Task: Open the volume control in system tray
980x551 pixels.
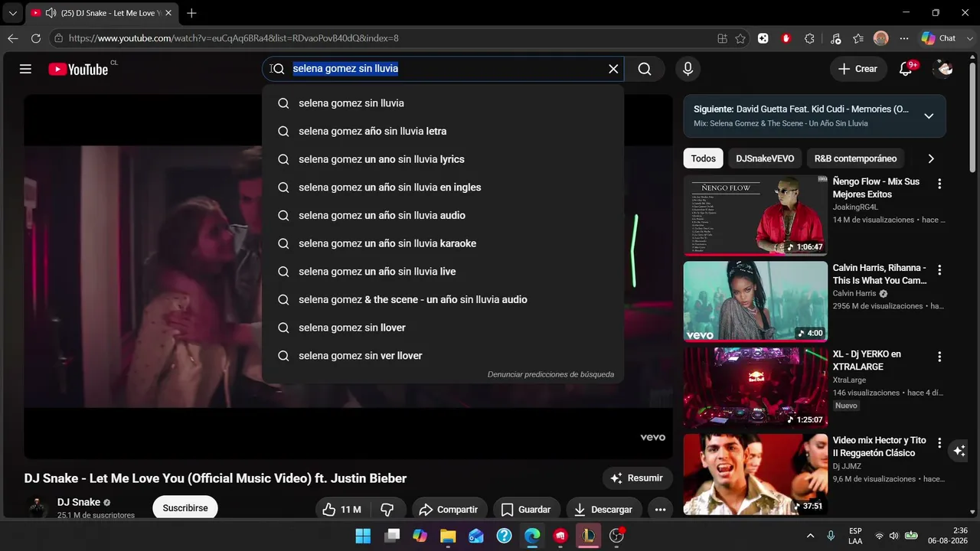Action: tap(894, 536)
